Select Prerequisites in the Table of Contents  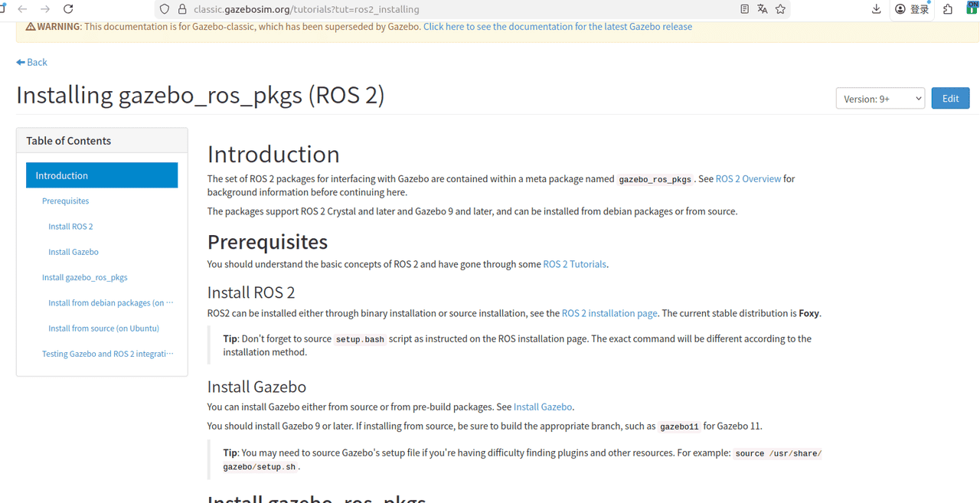click(65, 201)
